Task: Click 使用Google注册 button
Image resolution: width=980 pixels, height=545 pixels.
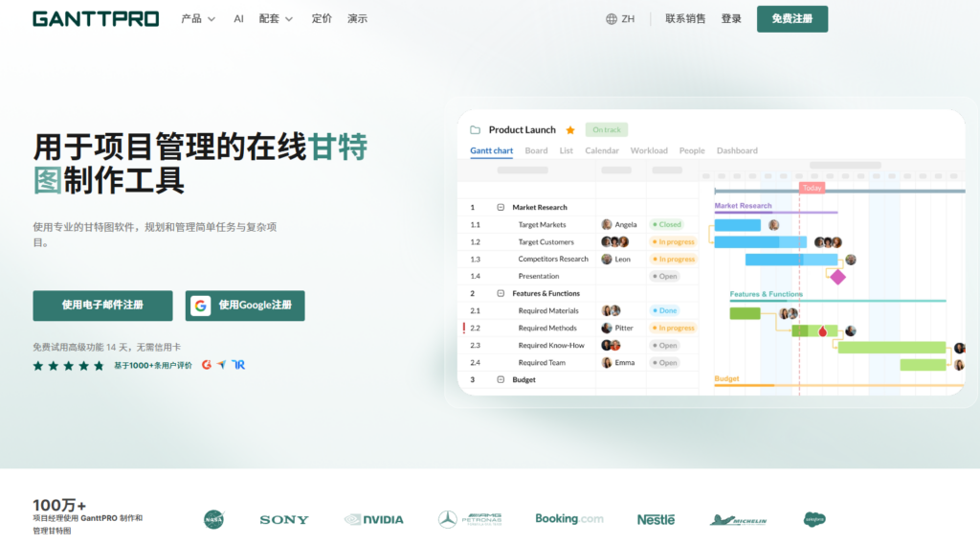Action: pos(245,306)
